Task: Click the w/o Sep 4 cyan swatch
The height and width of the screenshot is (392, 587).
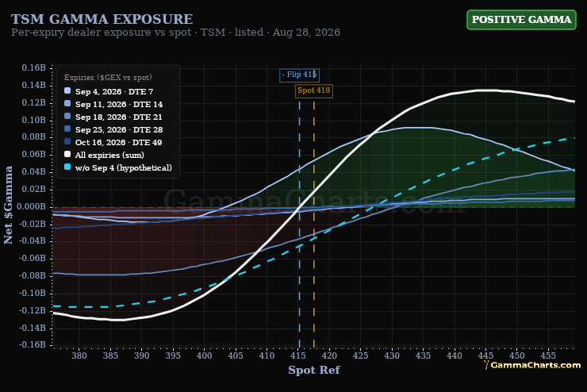Action: [x=67, y=167]
